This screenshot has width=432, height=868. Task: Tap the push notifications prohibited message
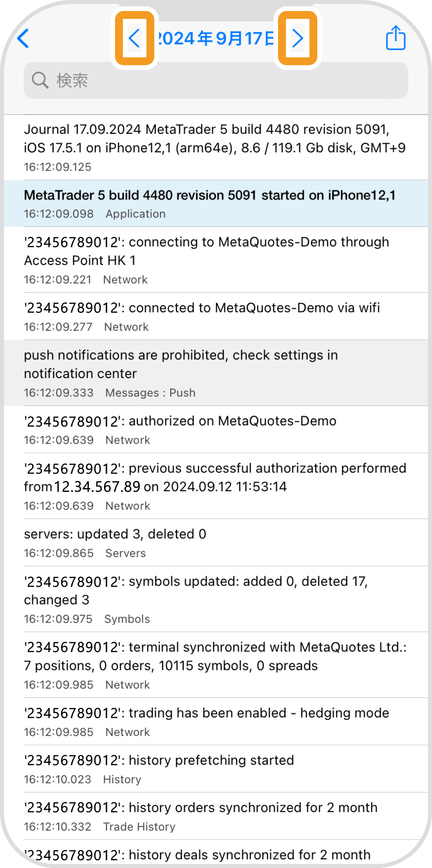pyautogui.click(x=216, y=373)
